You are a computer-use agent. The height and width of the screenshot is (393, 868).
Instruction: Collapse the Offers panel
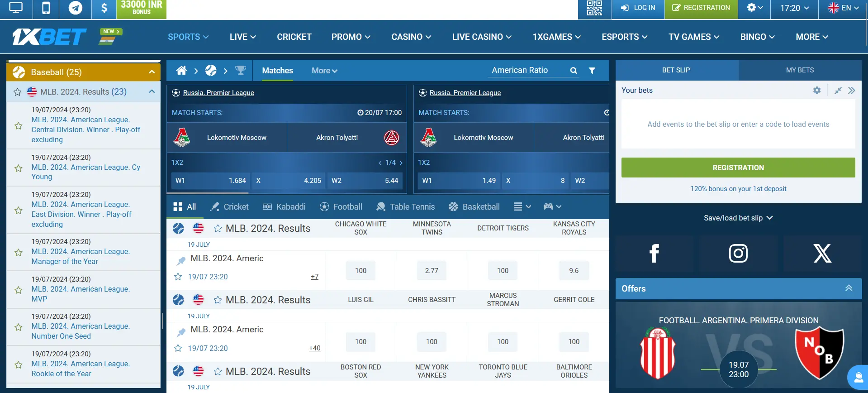point(849,288)
